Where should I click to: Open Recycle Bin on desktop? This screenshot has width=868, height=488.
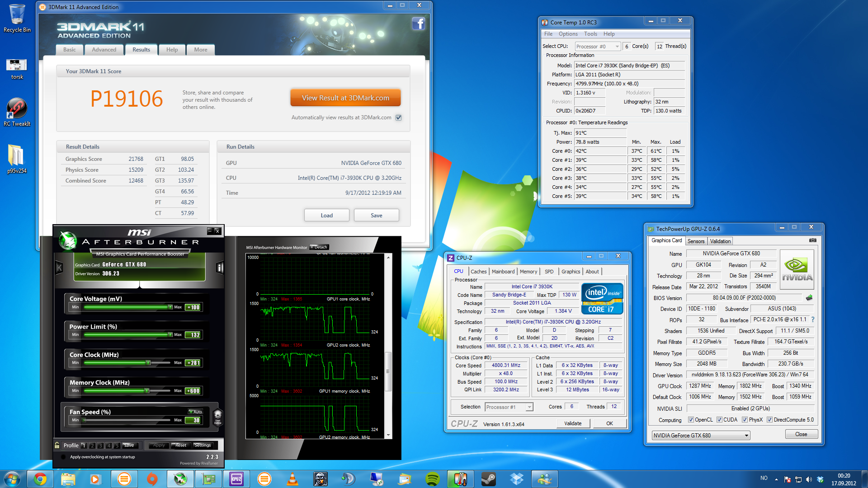[x=17, y=19]
